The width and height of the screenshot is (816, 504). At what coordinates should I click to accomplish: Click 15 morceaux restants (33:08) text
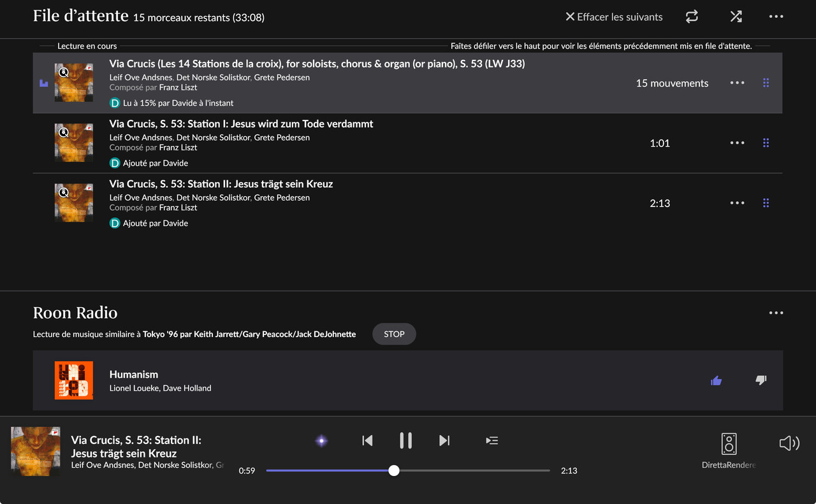[x=198, y=18]
